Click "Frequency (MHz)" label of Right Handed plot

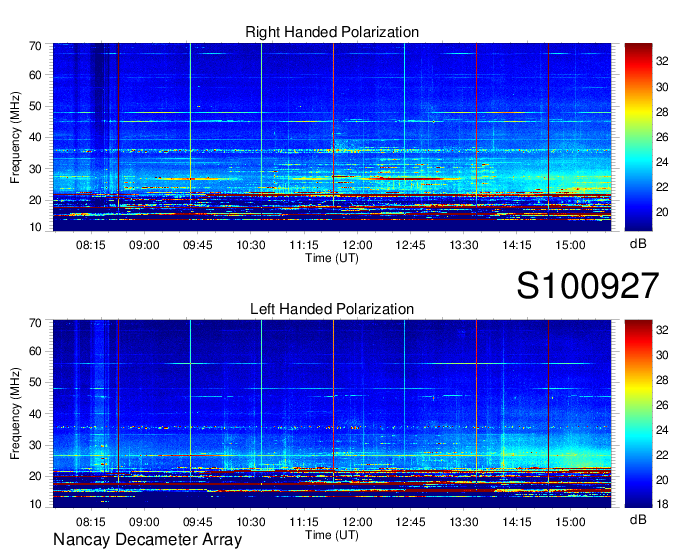15,137
